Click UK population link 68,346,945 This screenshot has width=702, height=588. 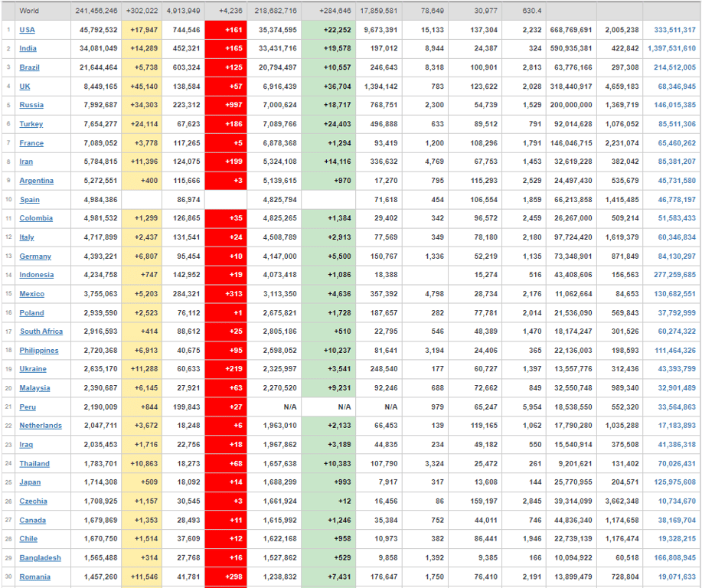pos(677,87)
